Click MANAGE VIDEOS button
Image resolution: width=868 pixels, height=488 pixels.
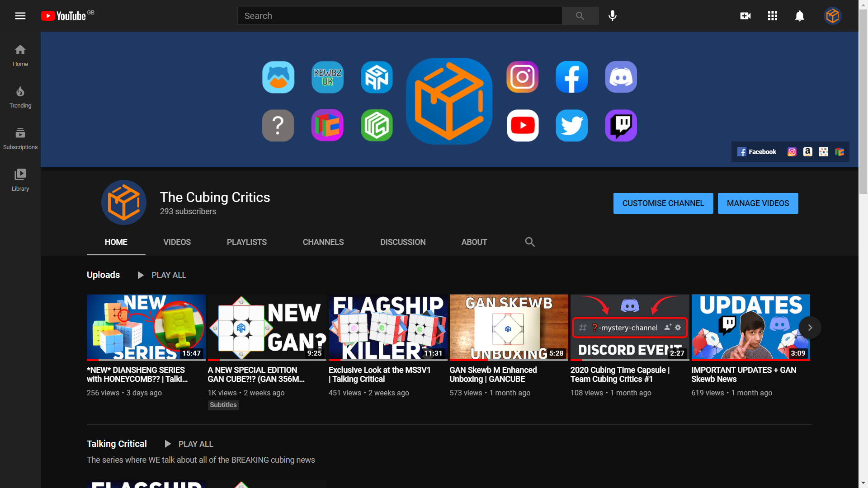tap(758, 203)
